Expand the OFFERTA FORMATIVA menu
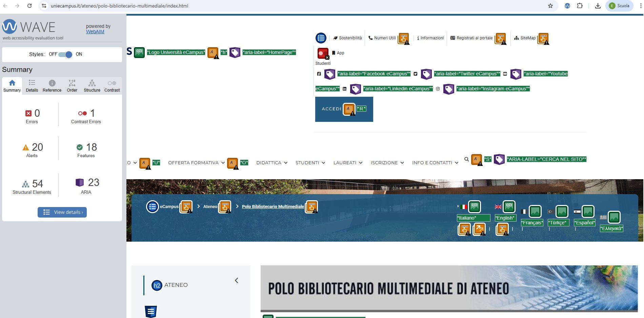Image resolution: width=644 pixels, height=318 pixels. pos(196,163)
